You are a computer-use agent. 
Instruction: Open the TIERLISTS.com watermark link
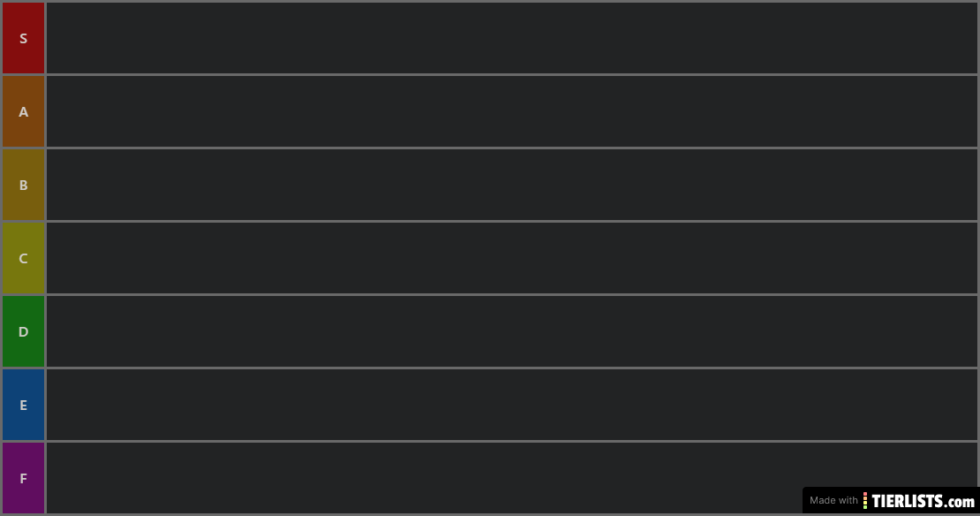click(x=923, y=501)
